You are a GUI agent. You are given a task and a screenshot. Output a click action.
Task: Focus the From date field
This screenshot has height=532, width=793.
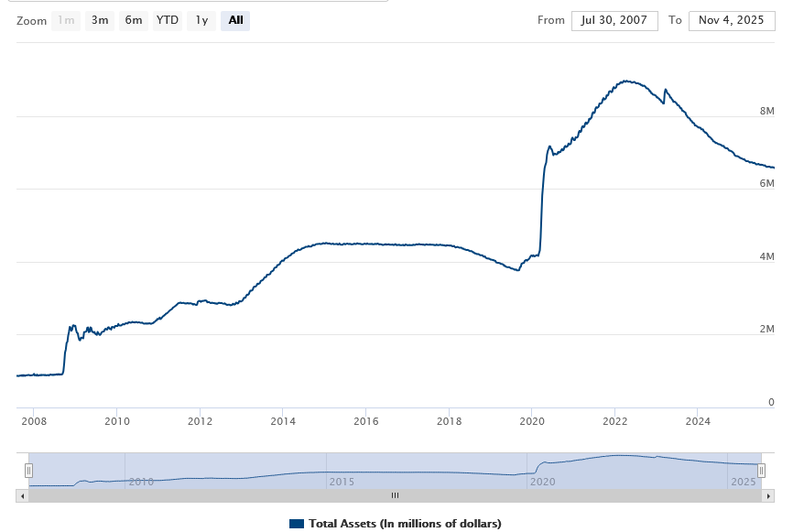tap(614, 20)
